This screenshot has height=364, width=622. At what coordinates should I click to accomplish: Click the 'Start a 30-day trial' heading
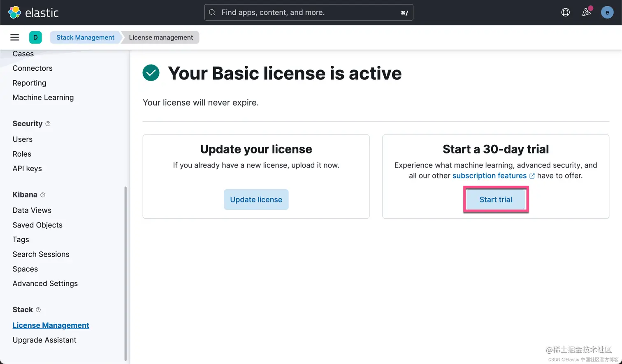(496, 149)
